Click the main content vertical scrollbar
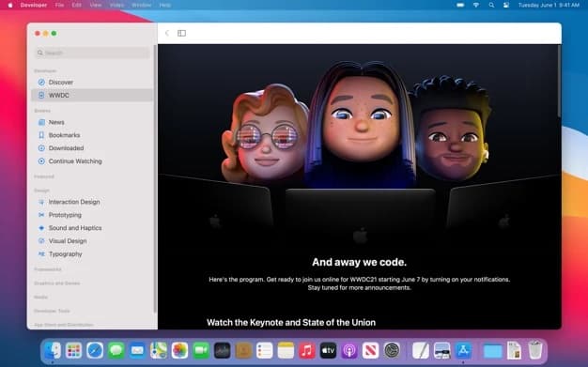 [559, 81]
